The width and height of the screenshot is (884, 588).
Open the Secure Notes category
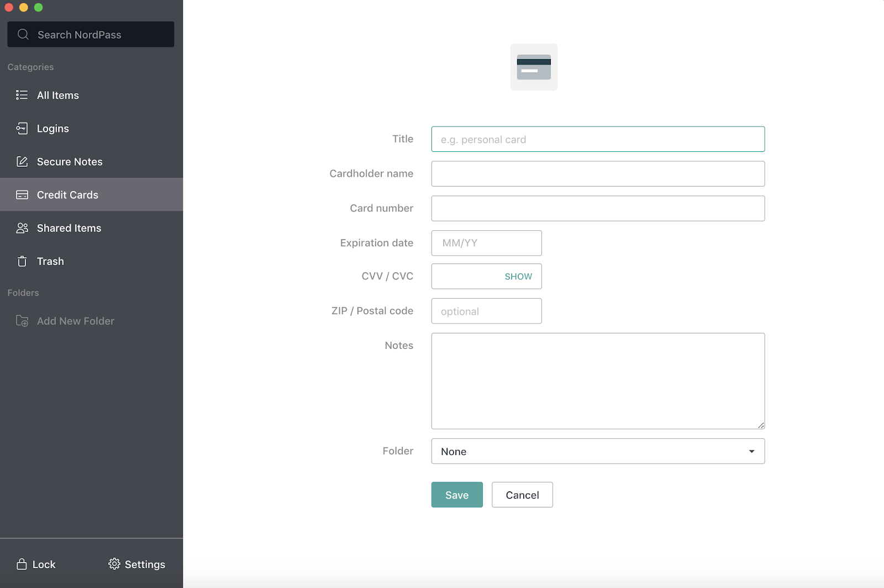tap(91, 161)
